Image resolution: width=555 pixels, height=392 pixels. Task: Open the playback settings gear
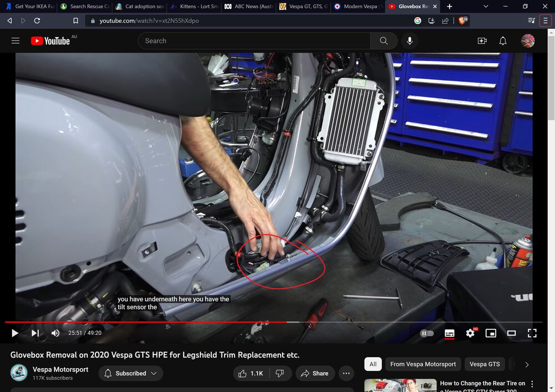(x=470, y=333)
